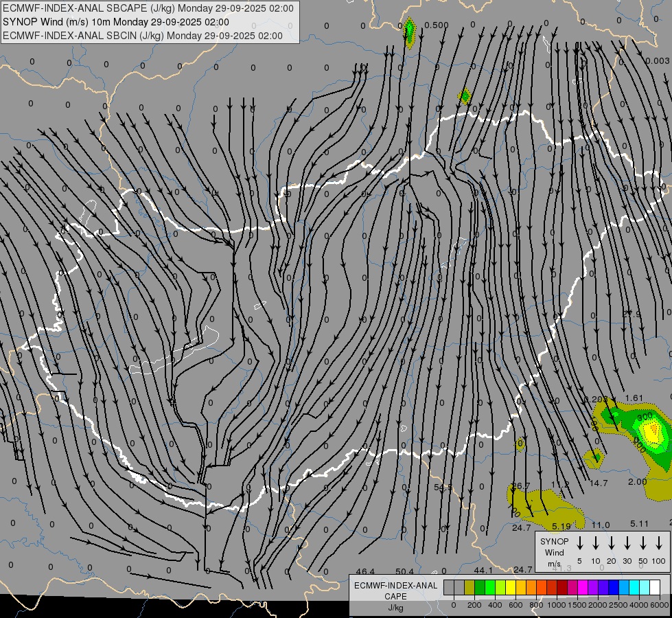Image resolution: width=672 pixels, height=618 pixels.
Task: Click the 46.4 value near the bottom
Action: click(x=365, y=572)
